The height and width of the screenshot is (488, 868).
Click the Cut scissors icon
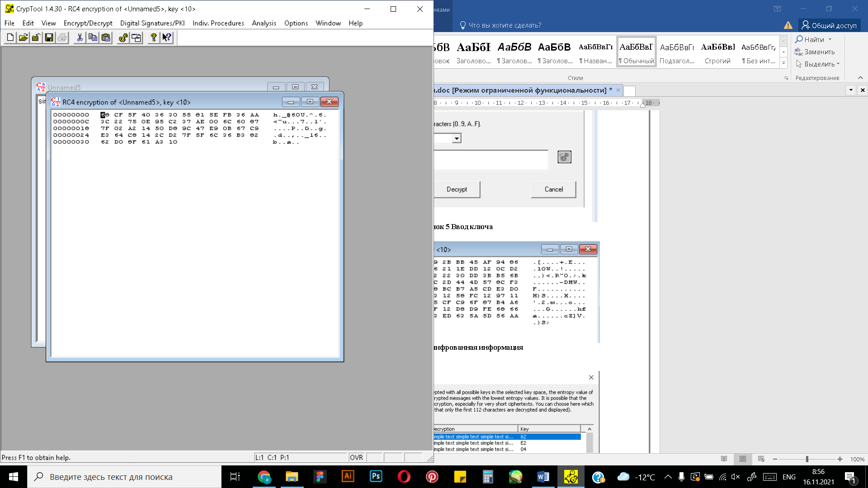coord(80,38)
